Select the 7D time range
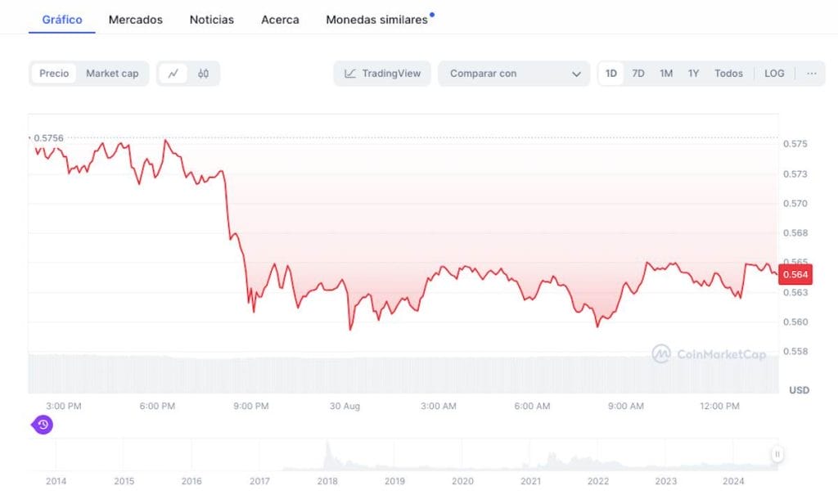The image size is (838, 504). [x=638, y=74]
